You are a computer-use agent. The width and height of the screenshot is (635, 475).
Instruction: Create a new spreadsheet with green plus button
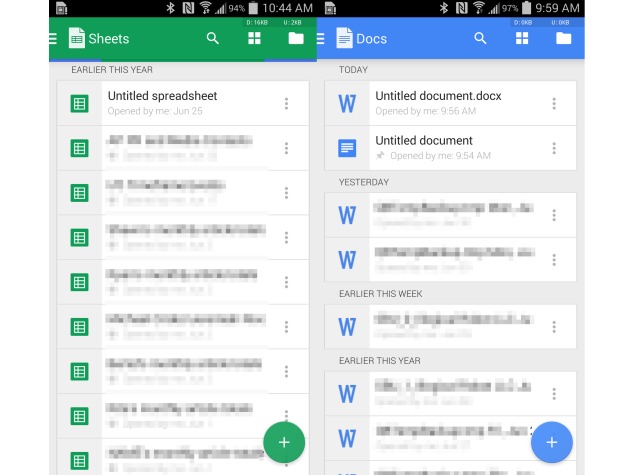click(x=284, y=442)
